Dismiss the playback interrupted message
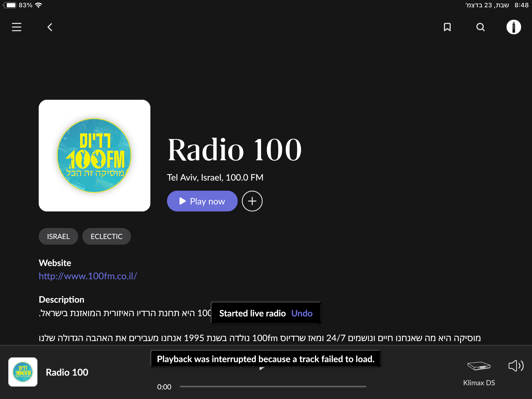The image size is (532, 399). 265,359
